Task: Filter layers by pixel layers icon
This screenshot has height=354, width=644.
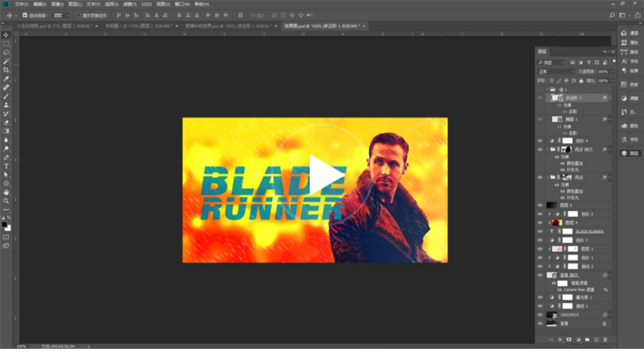Action: pos(573,62)
